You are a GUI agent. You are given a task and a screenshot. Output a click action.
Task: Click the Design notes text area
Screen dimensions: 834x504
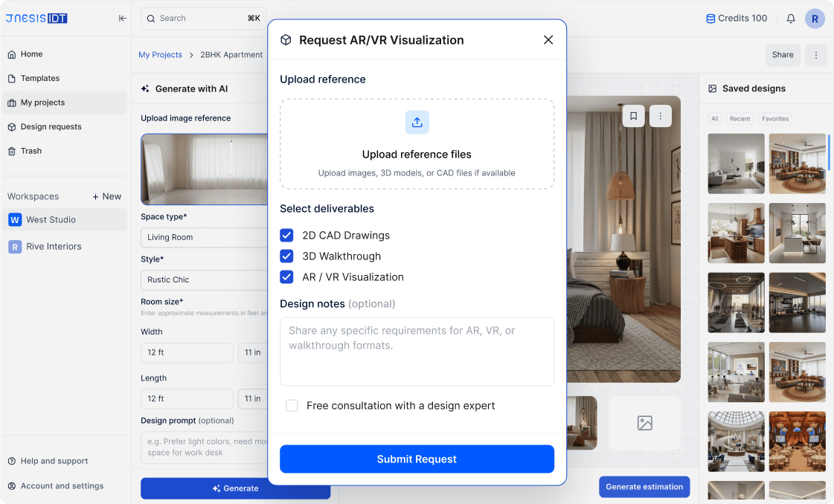[x=417, y=352]
